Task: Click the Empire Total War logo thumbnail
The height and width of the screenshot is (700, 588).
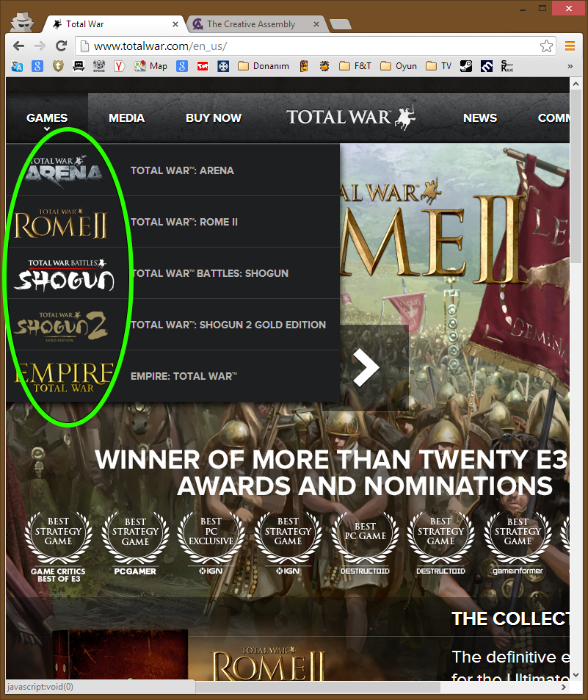Action: pos(63,378)
